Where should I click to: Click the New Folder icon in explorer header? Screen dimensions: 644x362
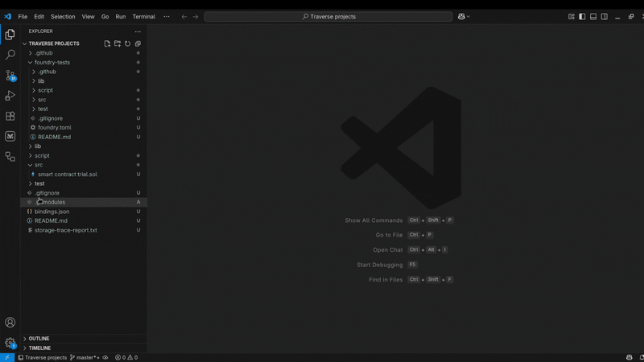[118, 43]
